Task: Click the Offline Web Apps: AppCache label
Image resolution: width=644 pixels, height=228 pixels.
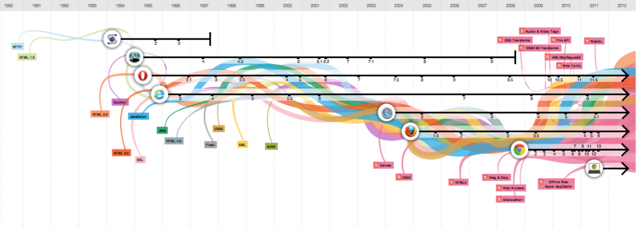Action: pos(556,183)
